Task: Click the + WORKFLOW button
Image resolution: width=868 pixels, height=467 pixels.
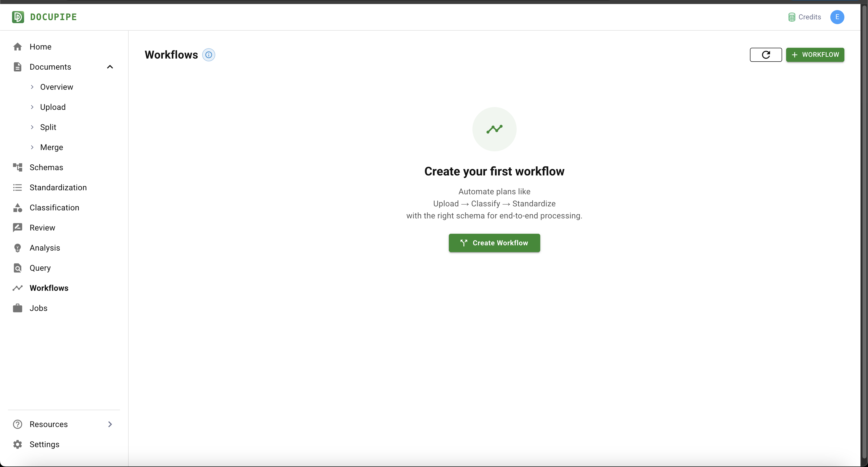Action: point(815,55)
